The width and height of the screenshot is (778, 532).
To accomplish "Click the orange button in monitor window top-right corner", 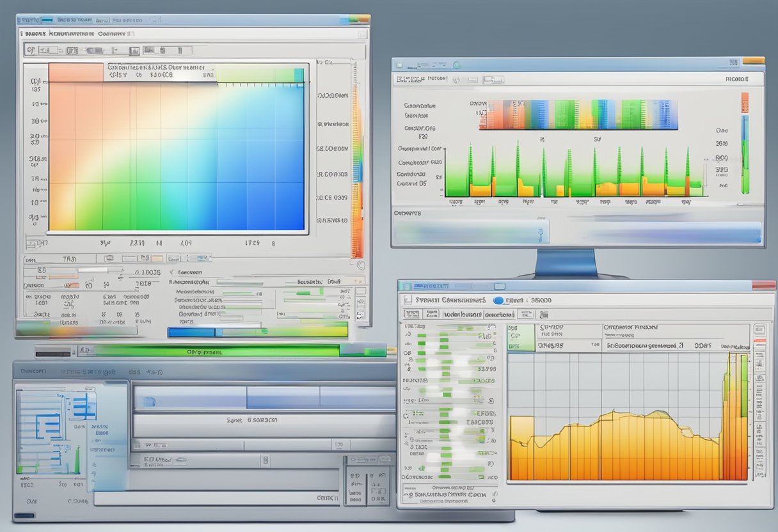I will pos(754,61).
